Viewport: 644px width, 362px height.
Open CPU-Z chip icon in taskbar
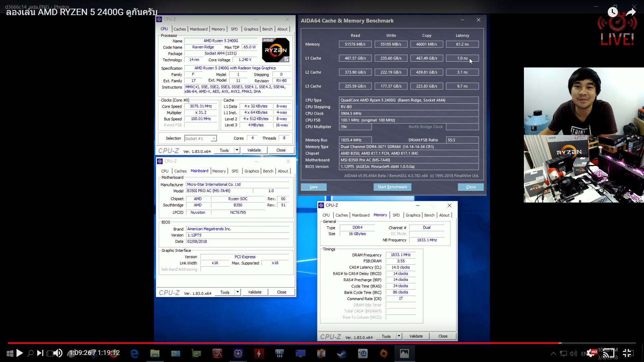click(x=238, y=353)
